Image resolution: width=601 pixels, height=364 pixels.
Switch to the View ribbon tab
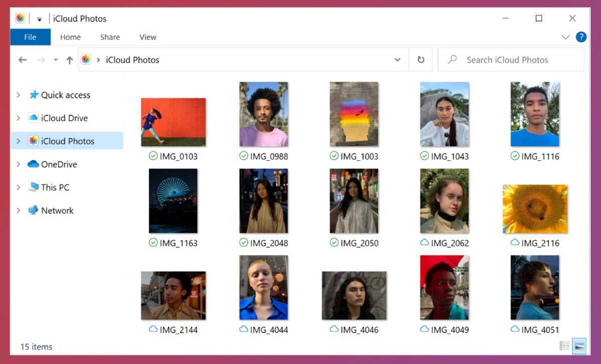(x=148, y=37)
